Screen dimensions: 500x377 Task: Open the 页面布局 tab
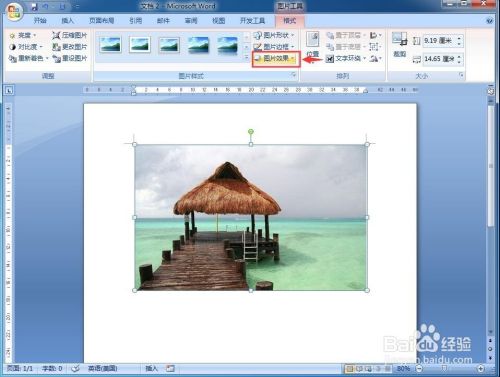pyautogui.click(x=102, y=21)
